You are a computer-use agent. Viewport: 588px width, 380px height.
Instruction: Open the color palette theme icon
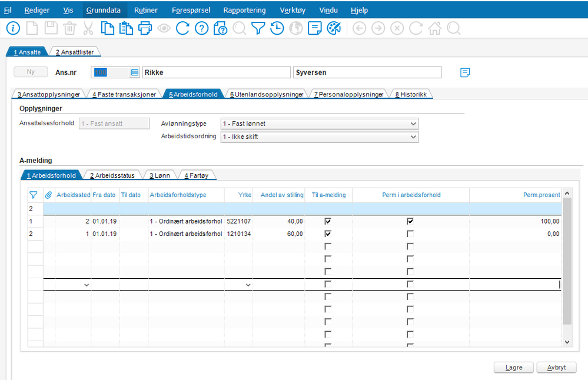[334, 28]
